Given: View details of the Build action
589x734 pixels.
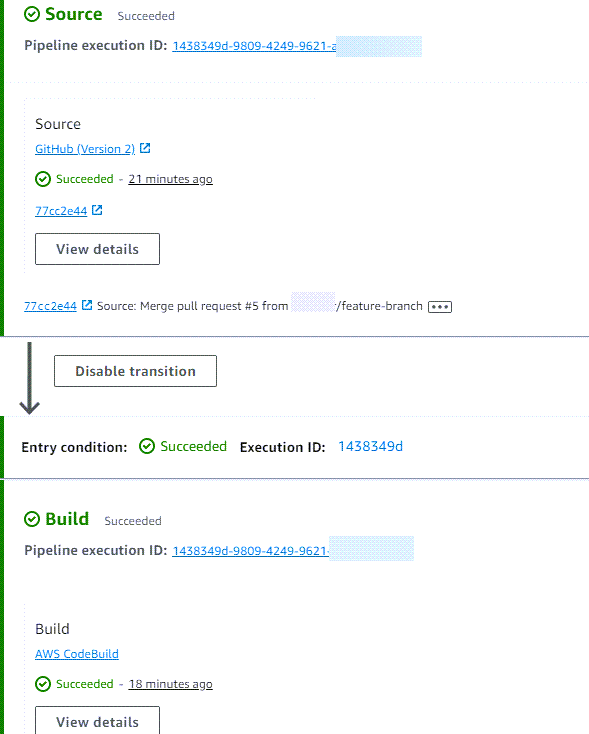Looking at the screenshot, I should [x=97, y=720].
